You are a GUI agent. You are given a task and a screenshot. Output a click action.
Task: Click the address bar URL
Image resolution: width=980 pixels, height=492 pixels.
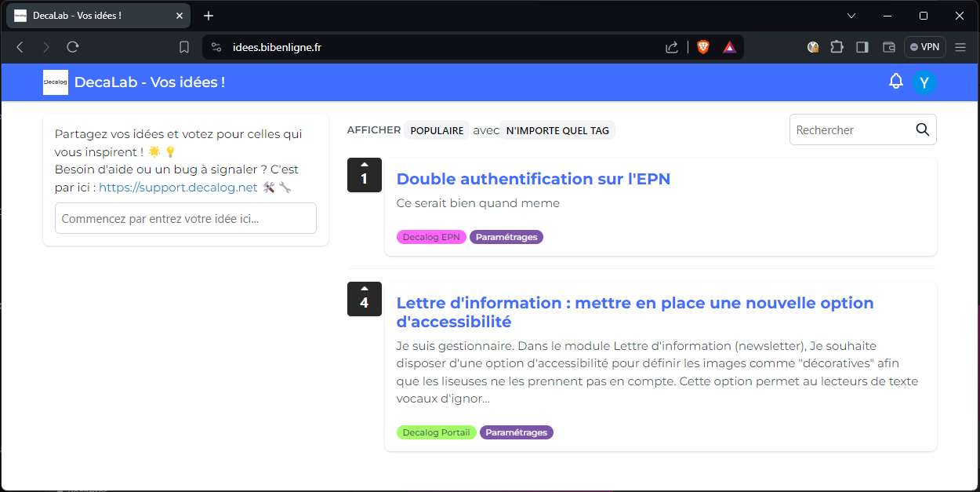pyautogui.click(x=277, y=47)
